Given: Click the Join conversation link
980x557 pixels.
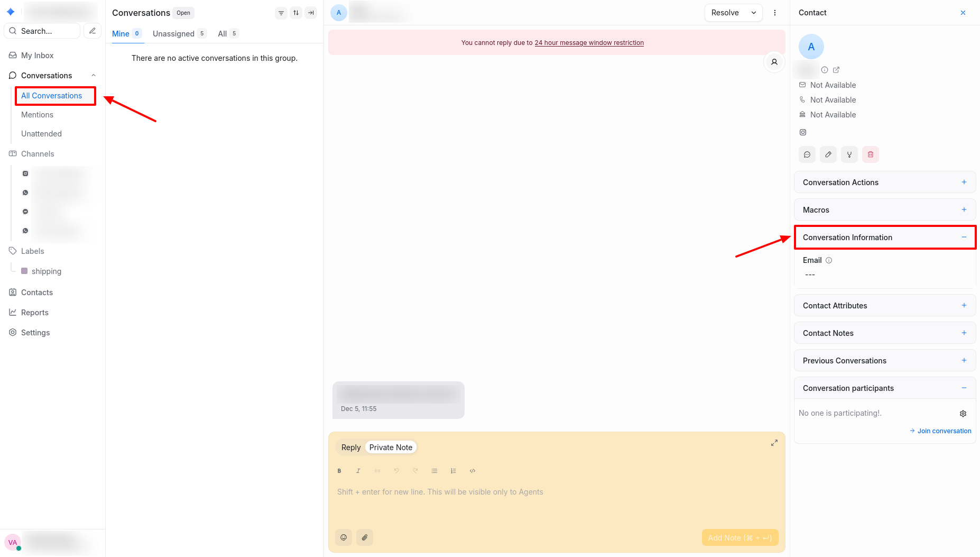Looking at the screenshot, I should click(x=940, y=431).
